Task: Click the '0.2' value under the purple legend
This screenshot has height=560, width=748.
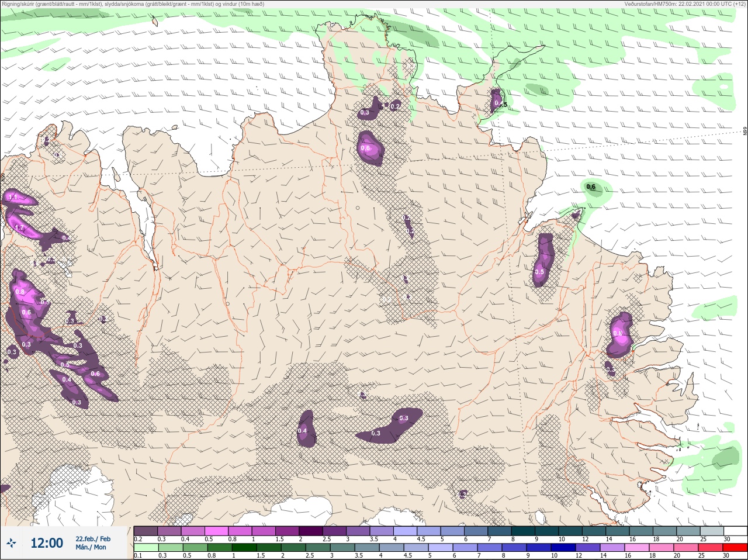Action: point(138,539)
